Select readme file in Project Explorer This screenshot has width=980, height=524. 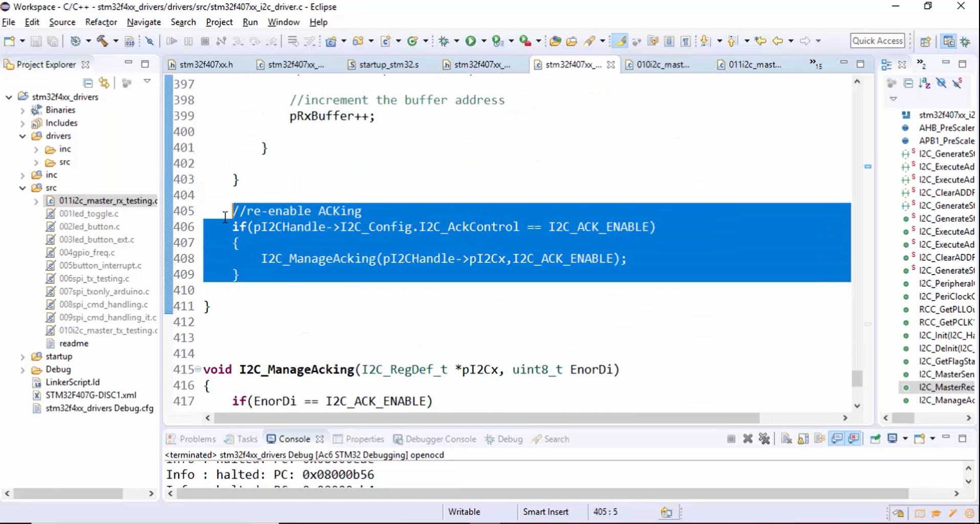click(73, 343)
